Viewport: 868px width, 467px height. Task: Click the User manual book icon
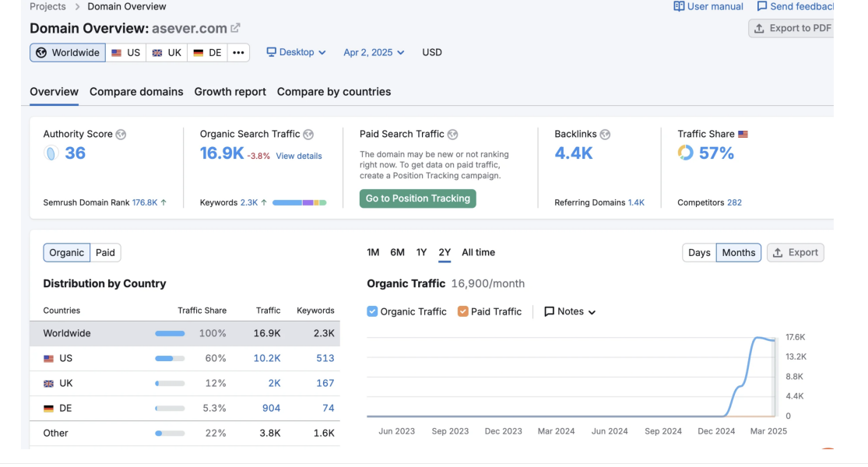(x=679, y=7)
